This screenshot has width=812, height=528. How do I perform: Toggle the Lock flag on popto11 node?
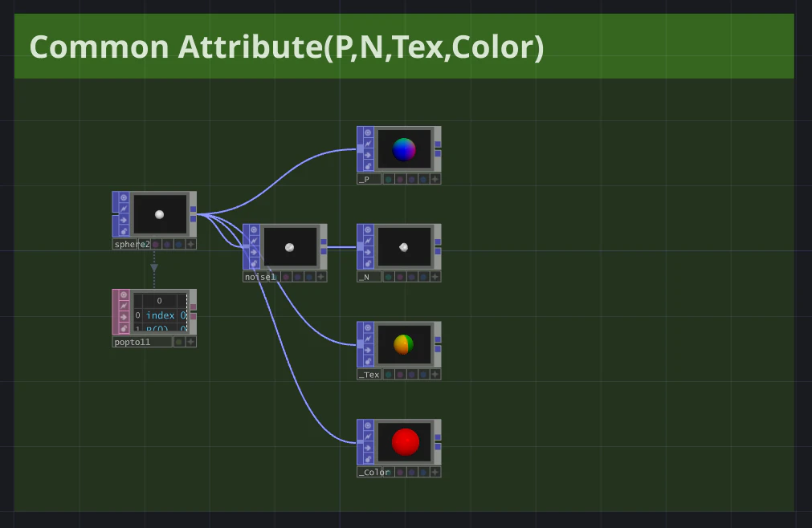coord(123,328)
